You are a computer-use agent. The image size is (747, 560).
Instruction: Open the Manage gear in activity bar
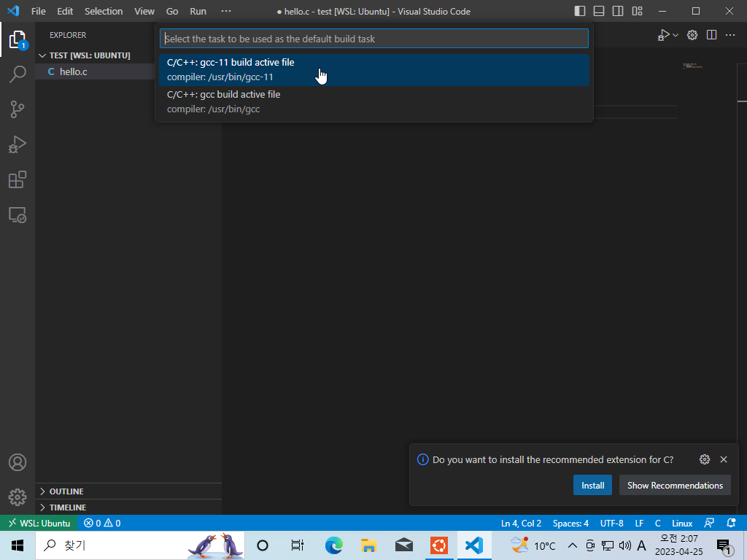click(18, 497)
